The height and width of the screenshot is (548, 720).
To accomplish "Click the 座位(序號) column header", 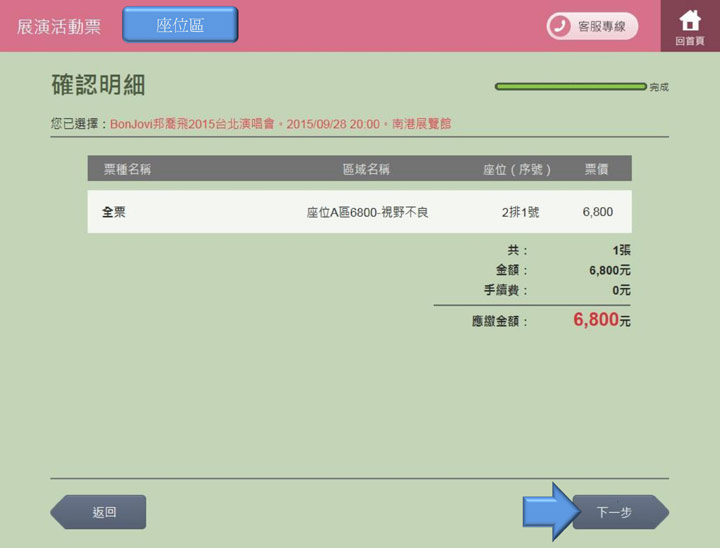I will (x=517, y=169).
